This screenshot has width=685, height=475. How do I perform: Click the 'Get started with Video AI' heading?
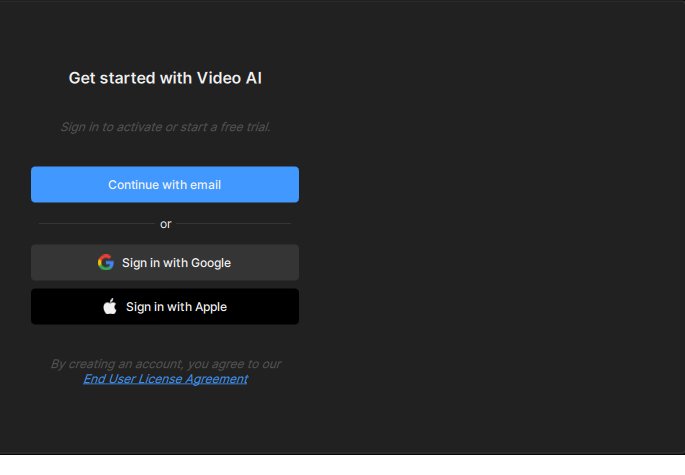165,78
